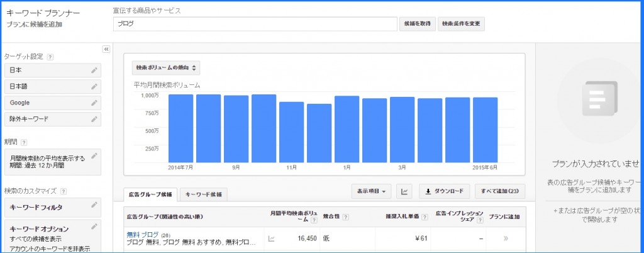Show trend chart icon in 無料 ブログ row
The width and height of the screenshot is (644, 253).
click(x=272, y=239)
